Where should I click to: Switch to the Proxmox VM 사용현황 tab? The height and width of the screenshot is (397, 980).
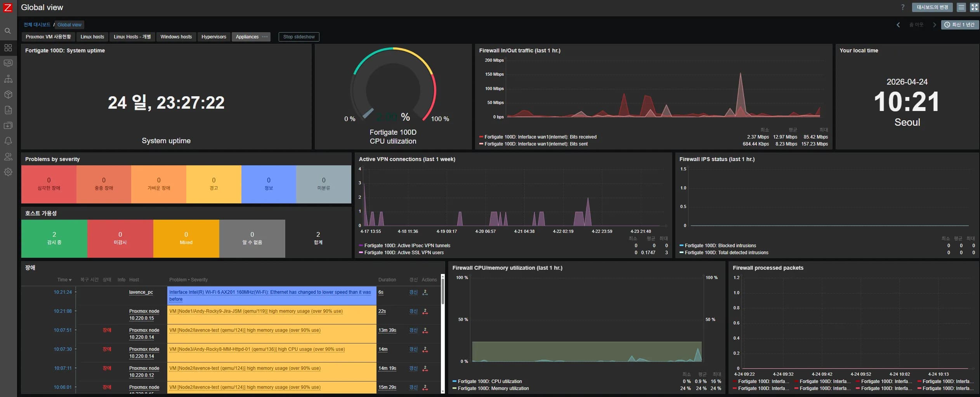pyautogui.click(x=49, y=37)
